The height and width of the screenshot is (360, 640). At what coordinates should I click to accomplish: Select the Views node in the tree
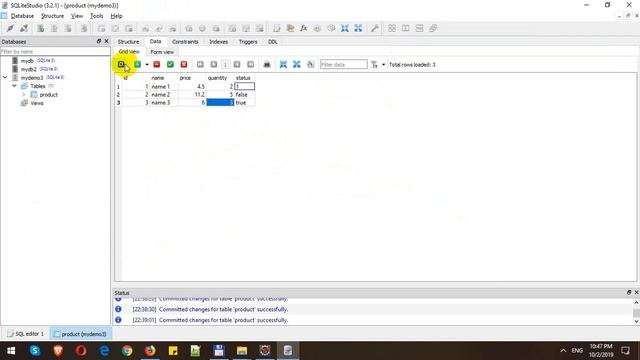[x=37, y=103]
